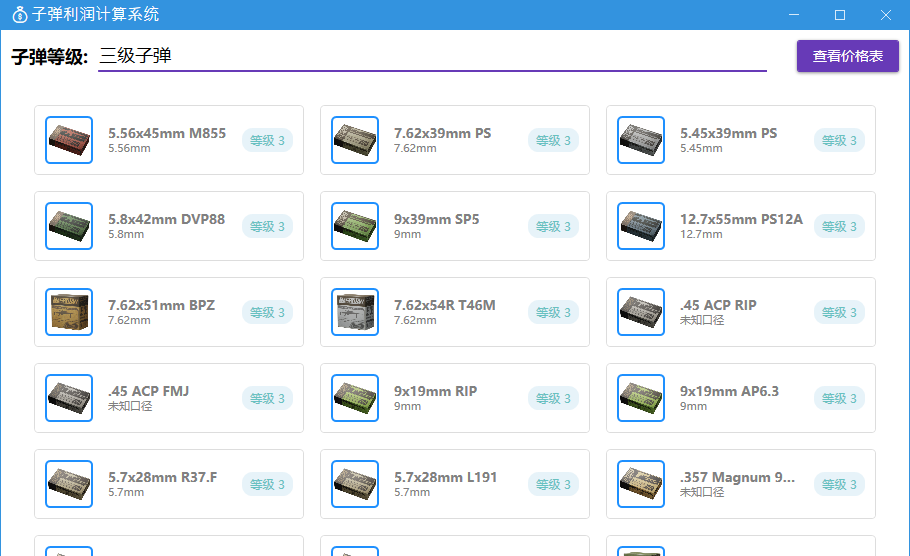910x556 pixels.
Task: Select the 5.45x39mm PS ammo thumbnail
Action: [x=641, y=141]
